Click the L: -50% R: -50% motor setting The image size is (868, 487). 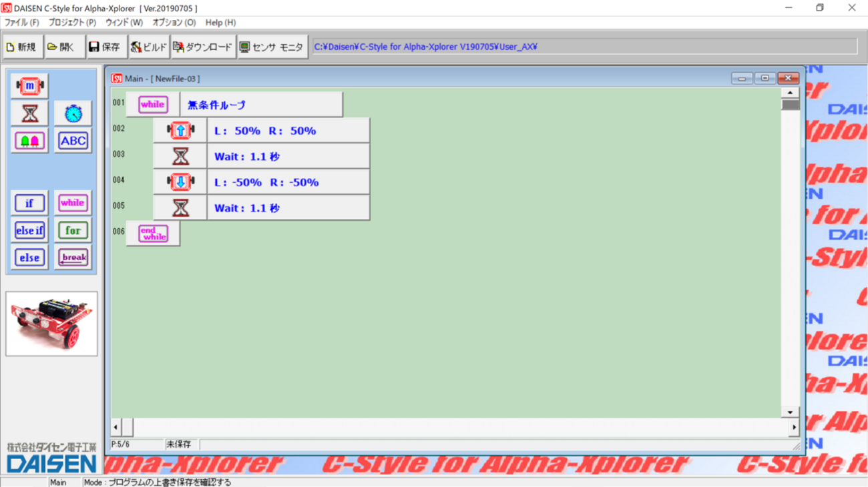click(288, 182)
